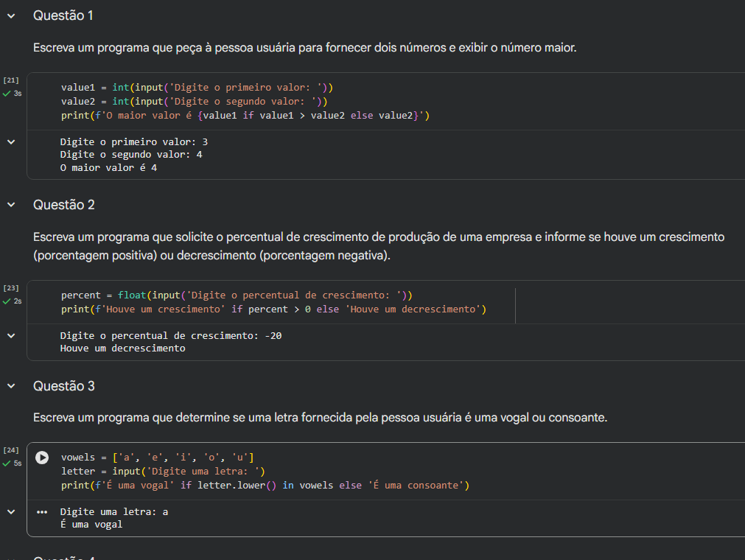Collapse the Questão 3 section
This screenshot has width=745, height=560.
pyautogui.click(x=11, y=386)
